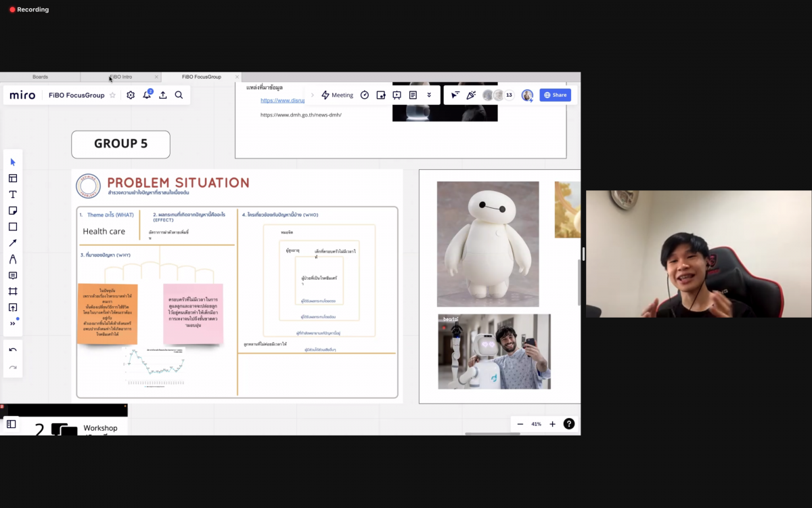
Task: Close the FiBO Intro tab
Action: (x=156, y=77)
